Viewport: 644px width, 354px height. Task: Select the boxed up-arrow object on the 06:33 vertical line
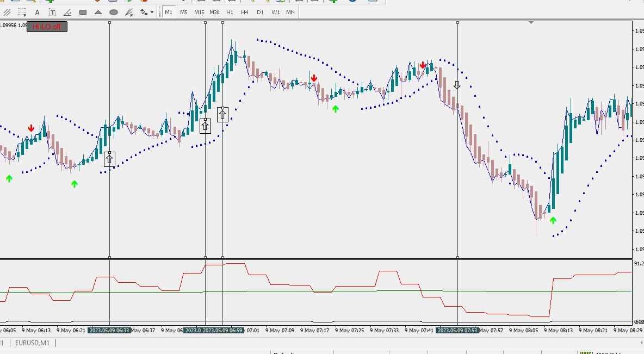109,159
